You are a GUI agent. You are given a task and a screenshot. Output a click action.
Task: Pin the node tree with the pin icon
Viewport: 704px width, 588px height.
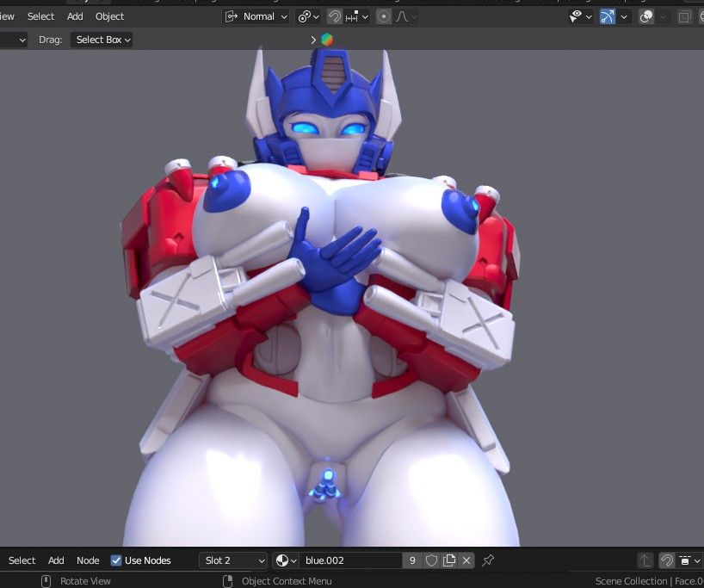488,560
